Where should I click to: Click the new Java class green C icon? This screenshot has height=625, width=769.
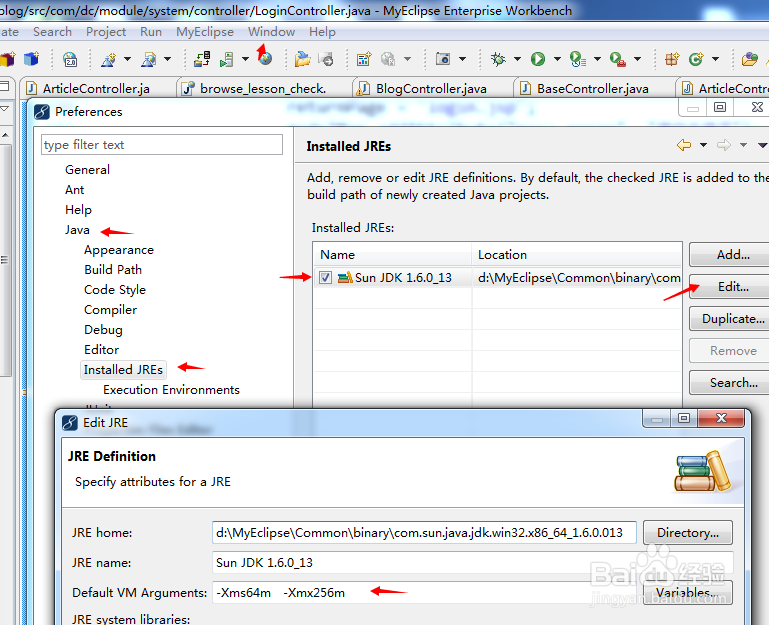(696, 59)
